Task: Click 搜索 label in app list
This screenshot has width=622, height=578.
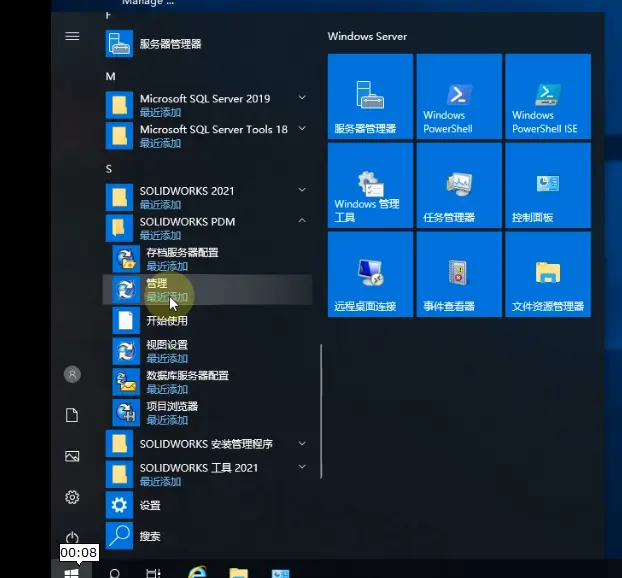Action: pos(150,536)
